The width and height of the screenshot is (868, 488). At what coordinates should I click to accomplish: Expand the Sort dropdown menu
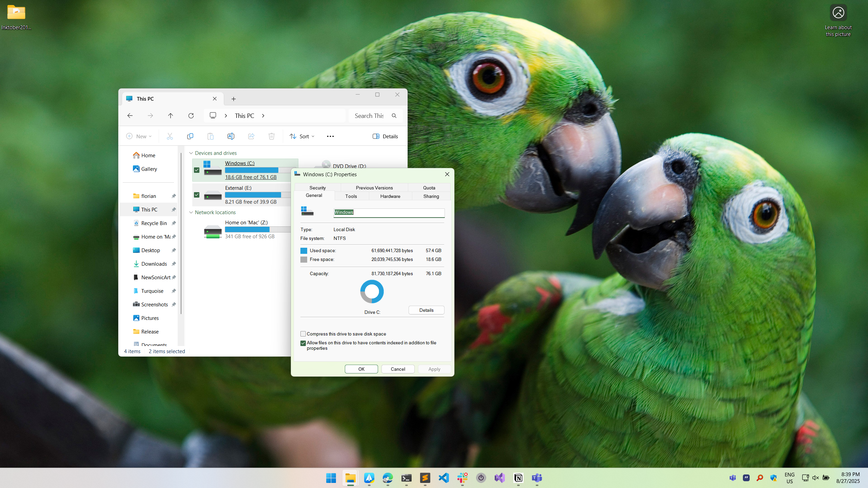click(302, 136)
